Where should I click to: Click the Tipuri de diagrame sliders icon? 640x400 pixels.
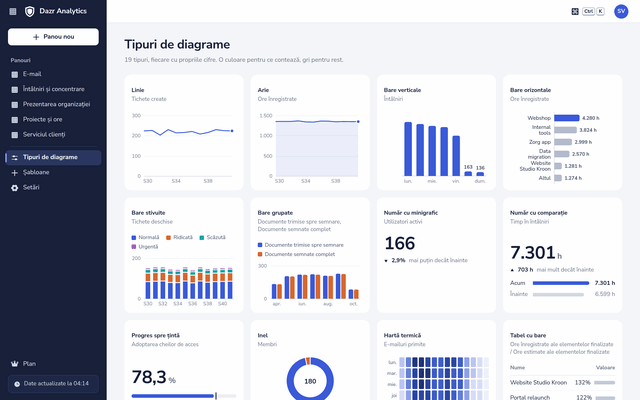pyautogui.click(x=15, y=158)
